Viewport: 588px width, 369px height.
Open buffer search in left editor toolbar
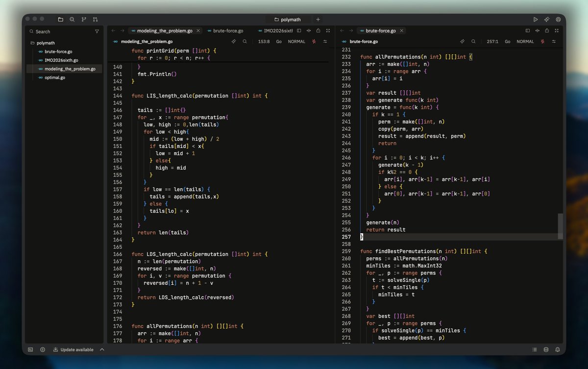pos(245,42)
